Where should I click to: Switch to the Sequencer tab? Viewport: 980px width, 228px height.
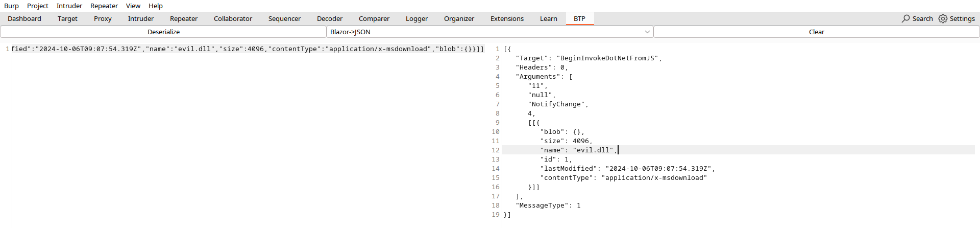pos(284,18)
